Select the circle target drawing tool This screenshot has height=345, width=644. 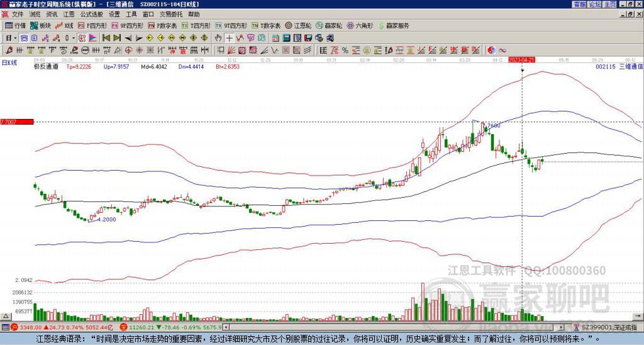[128, 50]
